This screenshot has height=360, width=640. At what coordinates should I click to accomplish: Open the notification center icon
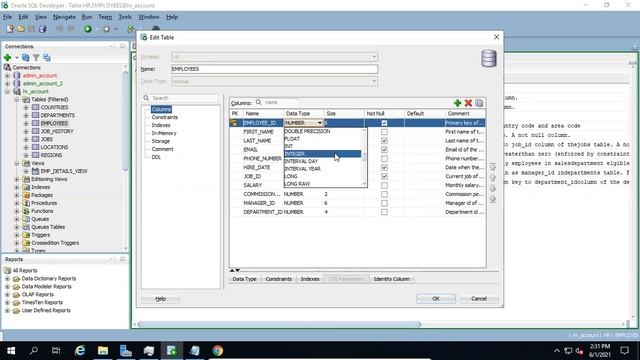point(624,351)
